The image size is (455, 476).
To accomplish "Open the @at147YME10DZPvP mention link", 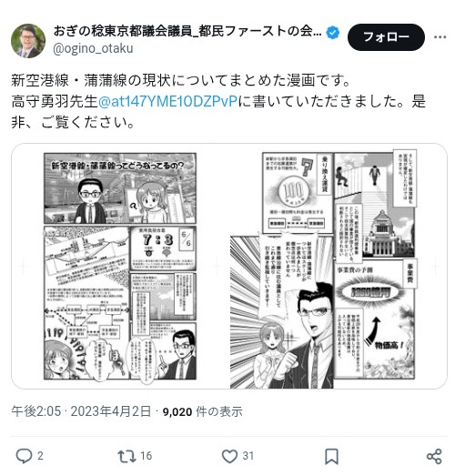I will (167, 101).
